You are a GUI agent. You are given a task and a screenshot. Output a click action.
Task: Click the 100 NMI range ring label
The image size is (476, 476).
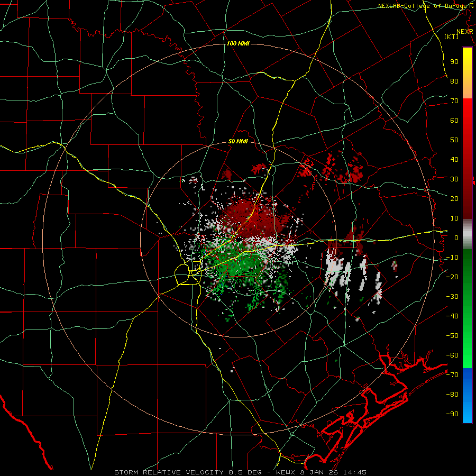pyautogui.click(x=238, y=44)
